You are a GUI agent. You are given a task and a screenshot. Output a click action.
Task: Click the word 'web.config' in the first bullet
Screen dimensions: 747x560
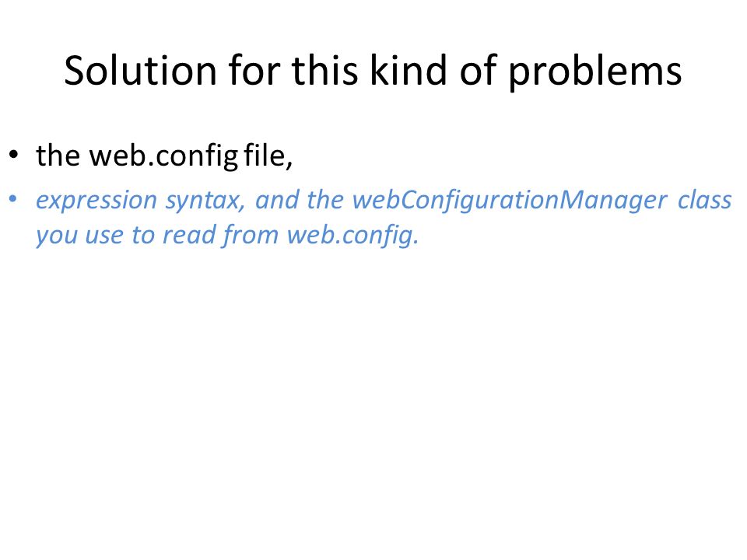[x=164, y=156]
